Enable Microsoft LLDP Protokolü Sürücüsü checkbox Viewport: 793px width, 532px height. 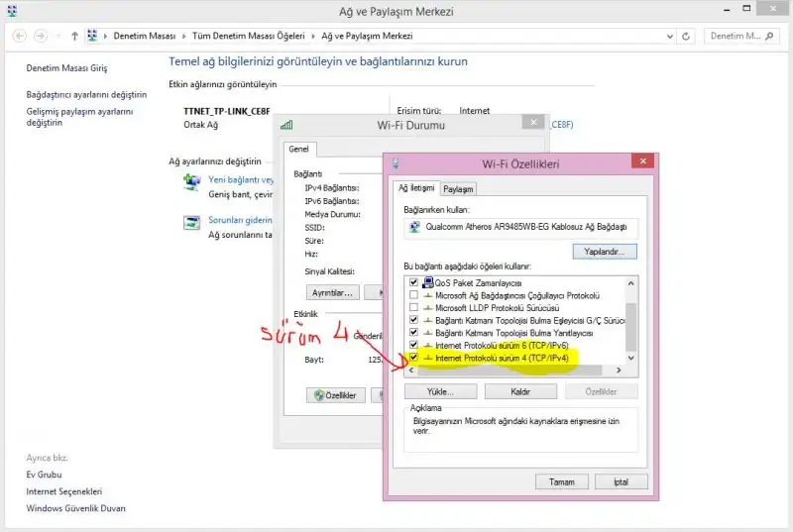click(413, 308)
